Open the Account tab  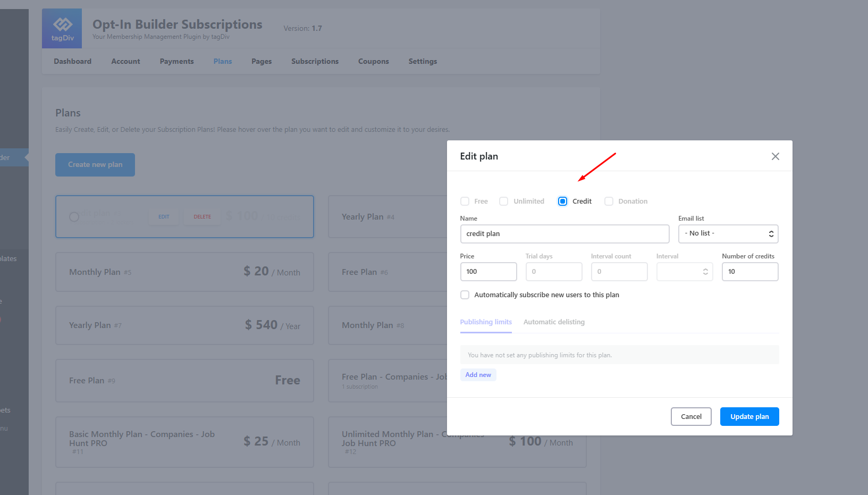(x=125, y=62)
